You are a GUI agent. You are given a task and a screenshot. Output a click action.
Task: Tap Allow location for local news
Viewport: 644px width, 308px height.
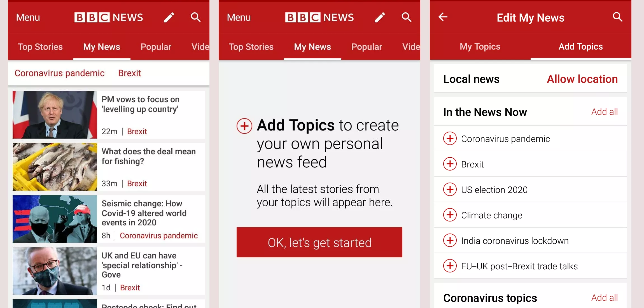tap(582, 79)
